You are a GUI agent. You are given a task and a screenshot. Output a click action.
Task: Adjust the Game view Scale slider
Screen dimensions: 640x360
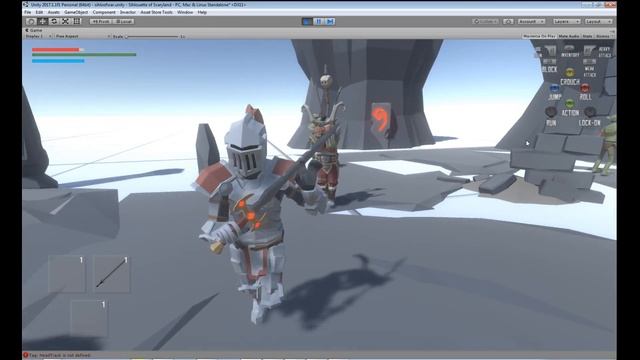pyautogui.click(x=153, y=36)
